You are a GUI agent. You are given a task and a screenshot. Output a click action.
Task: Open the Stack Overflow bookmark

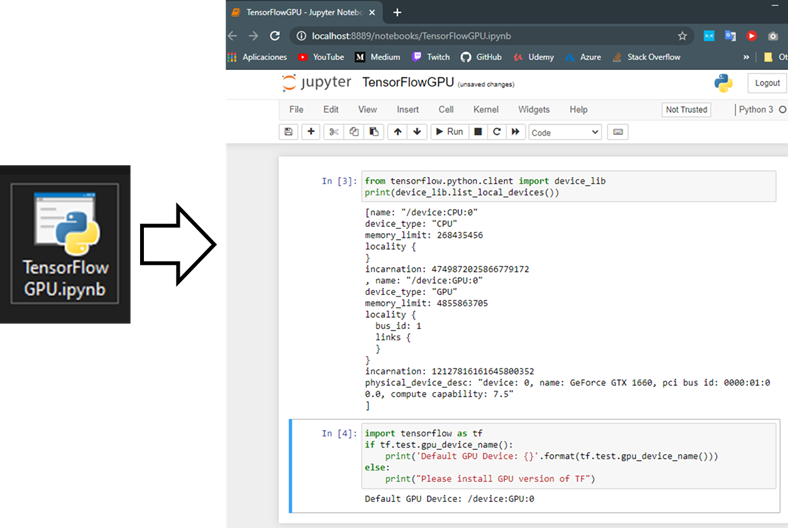[646, 57]
